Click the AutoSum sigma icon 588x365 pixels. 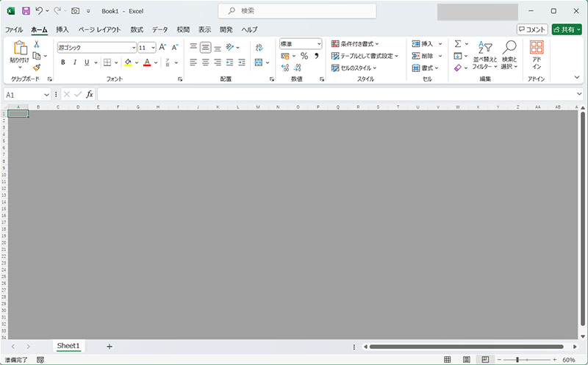point(458,44)
